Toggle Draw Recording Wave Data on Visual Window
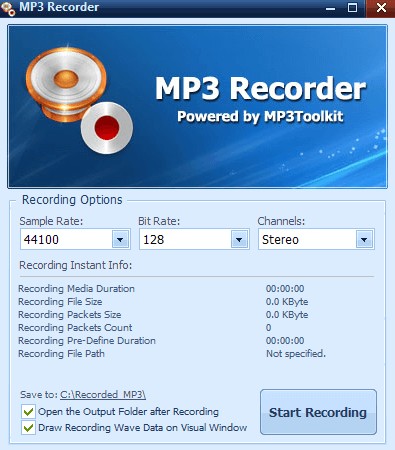The image size is (395, 450). (28, 428)
